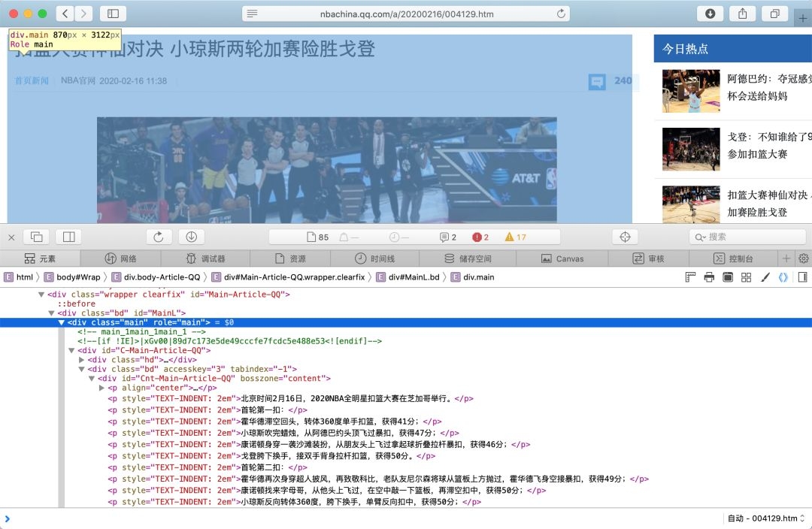The width and height of the screenshot is (812, 529).
Task: Click the 首页新闻 link
Action: 32,81
